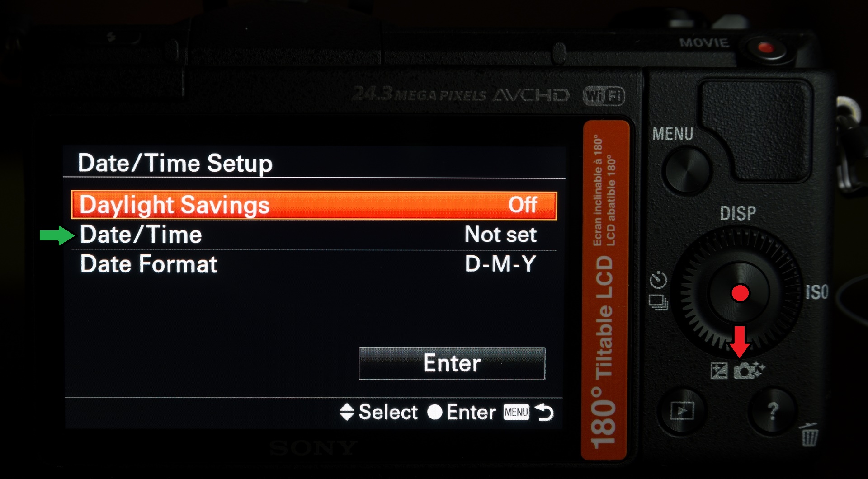The image size is (868, 479).
Task: Click the question mark help button
Action: (773, 410)
